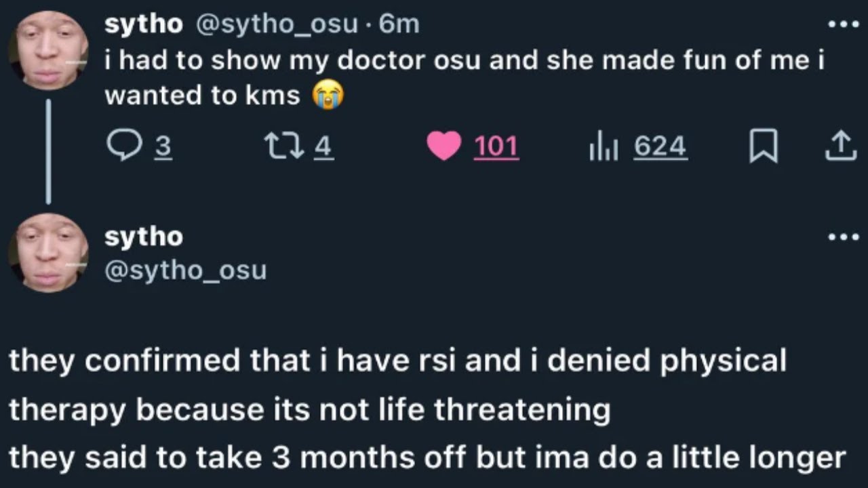
Task: Click the top sytho profile avatar
Action: click(x=49, y=49)
